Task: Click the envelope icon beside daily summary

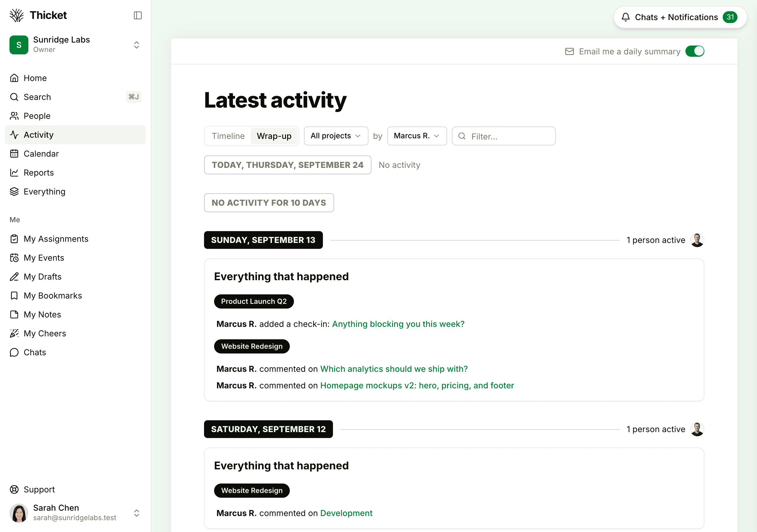Action: (570, 51)
